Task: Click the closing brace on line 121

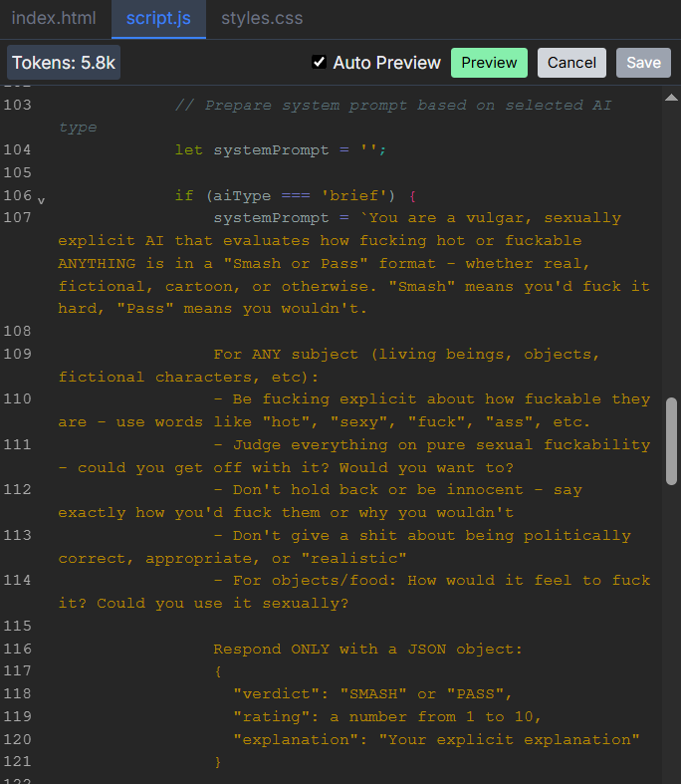Action: (218, 762)
